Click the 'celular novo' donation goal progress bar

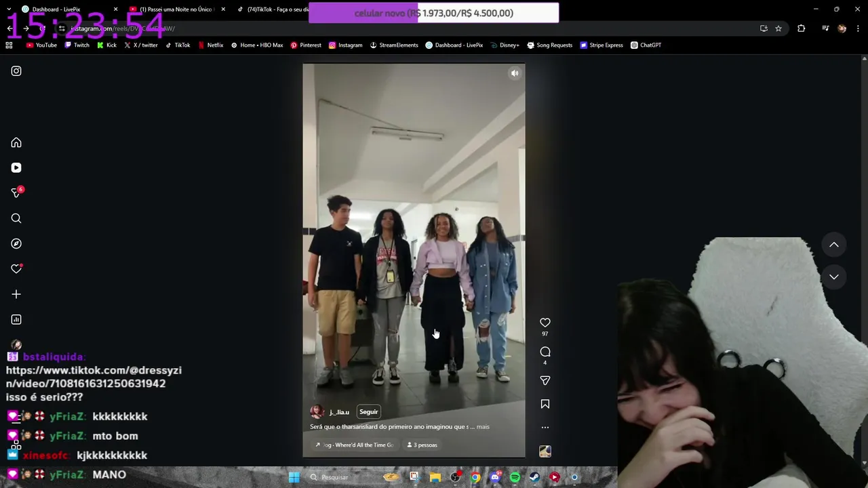(x=434, y=13)
